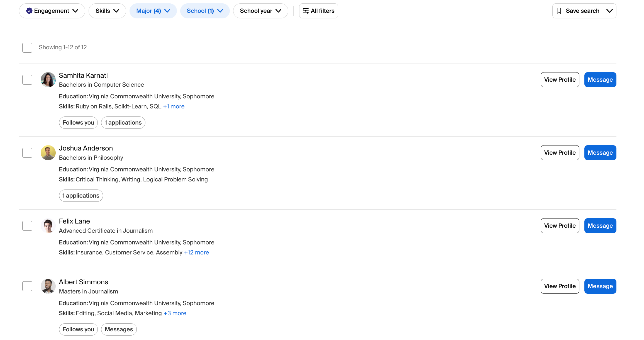Viewport: 644px width, 340px height.
Task: Tick the checkbox for Albert Simmons
Action: [27, 286]
